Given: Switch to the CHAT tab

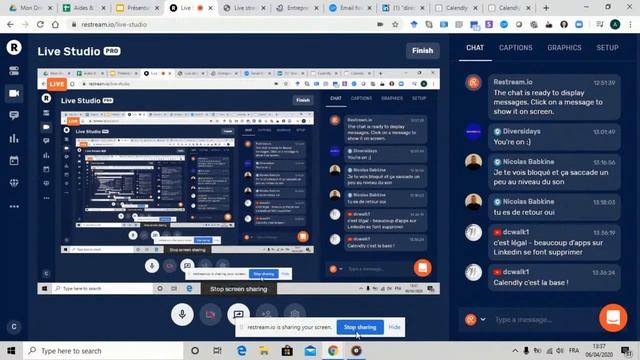Looking at the screenshot, I should (475, 48).
